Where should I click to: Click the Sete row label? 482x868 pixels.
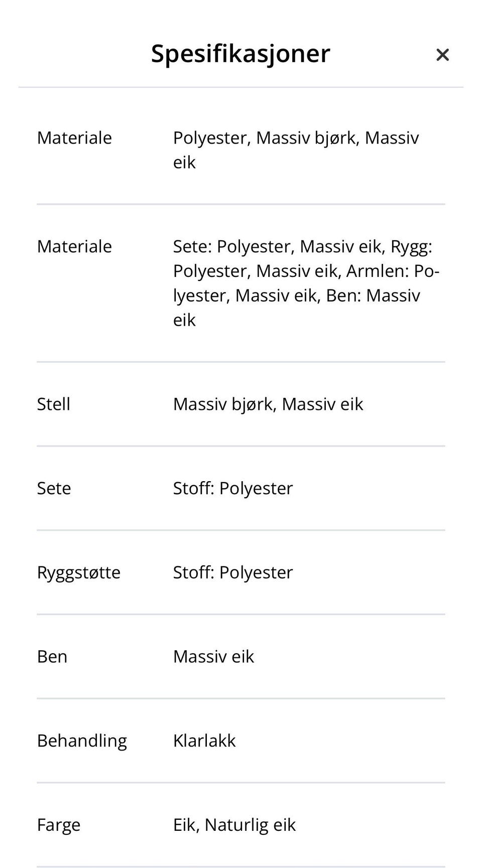point(54,489)
